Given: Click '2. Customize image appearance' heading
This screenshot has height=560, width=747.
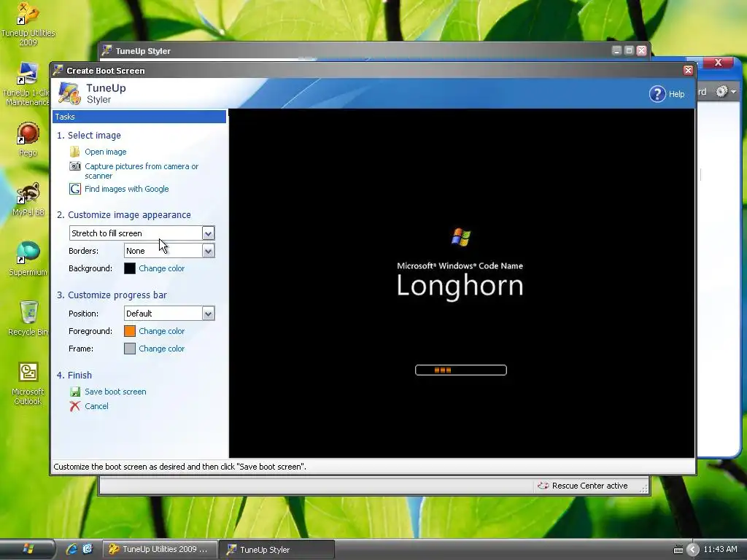Looking at the screenshot, I should (x=124, y=215).
